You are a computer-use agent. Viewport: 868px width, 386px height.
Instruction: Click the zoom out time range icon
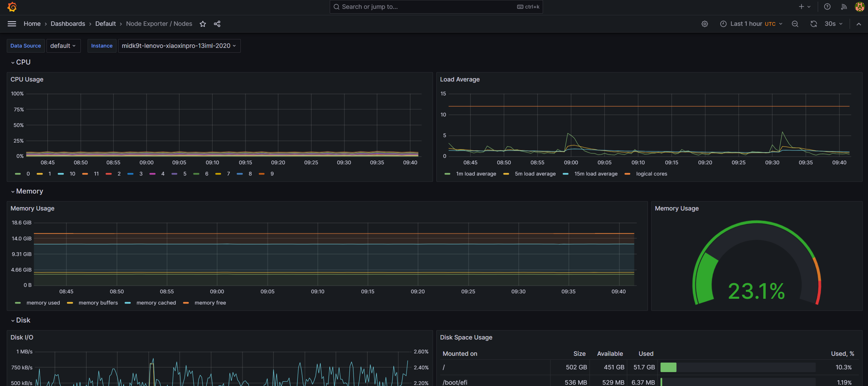point(795,24)
